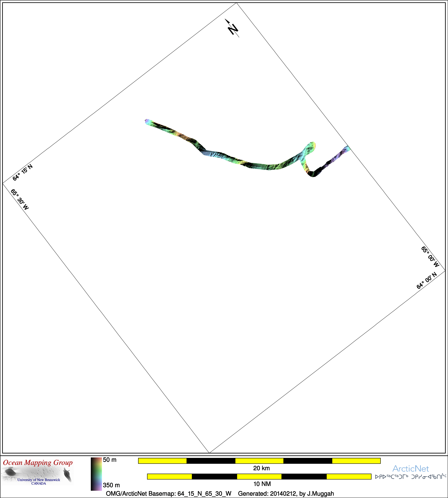Click the University of New Brunswick text
Viewport: 448px width, 498px height.
[x=39, y=480]
